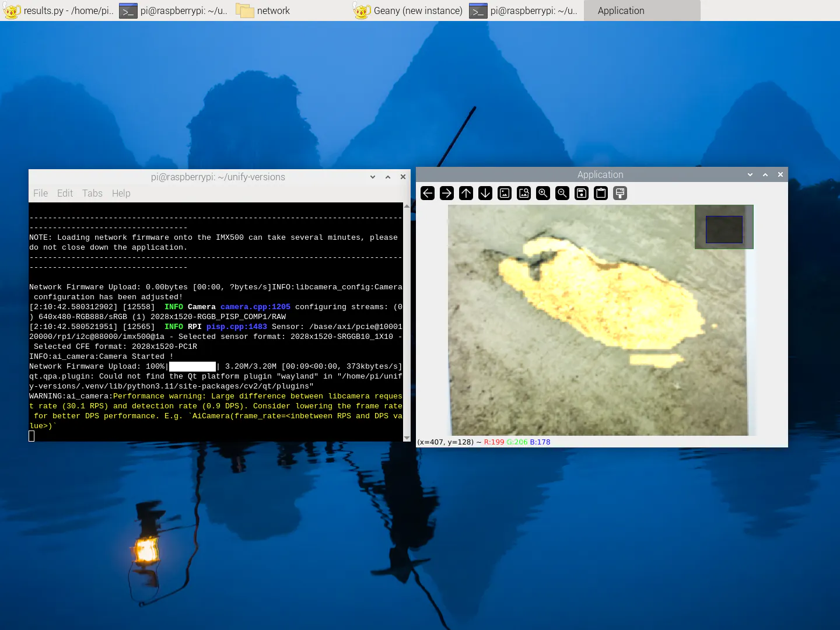840x630 pixels.
Task: Pan image right with the right arrow icon
Action: pos(447,193)
